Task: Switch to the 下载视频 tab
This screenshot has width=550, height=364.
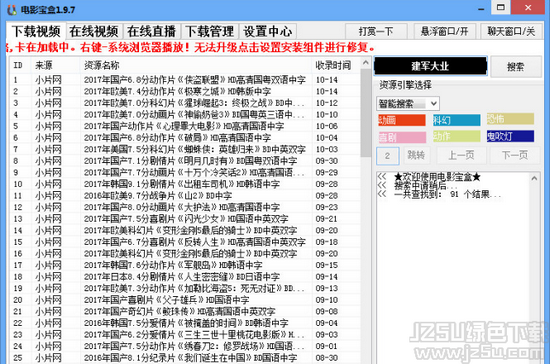Action: (x=36, y=31)
